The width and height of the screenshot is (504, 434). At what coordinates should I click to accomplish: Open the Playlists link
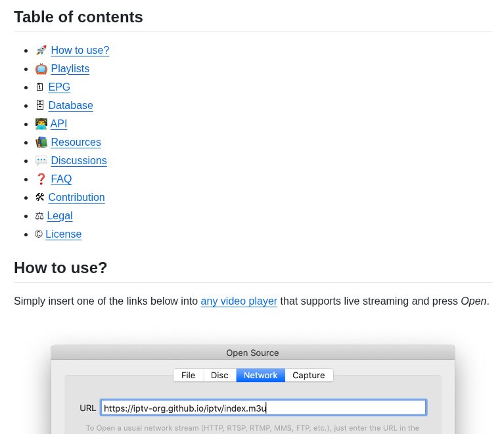70,69
